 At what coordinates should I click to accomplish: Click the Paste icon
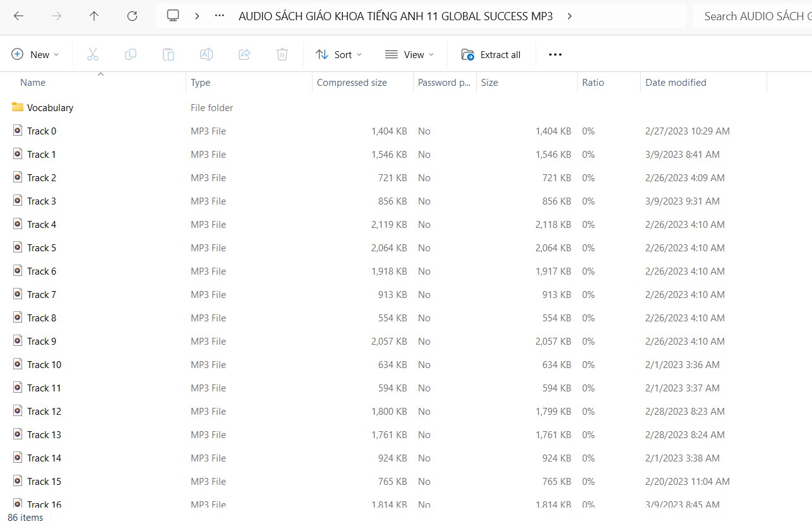pos(169,54)
